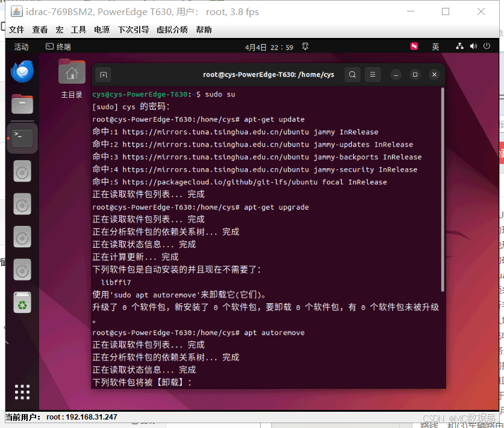Maximize the Ubuntu terminal window

coord(415,75)
